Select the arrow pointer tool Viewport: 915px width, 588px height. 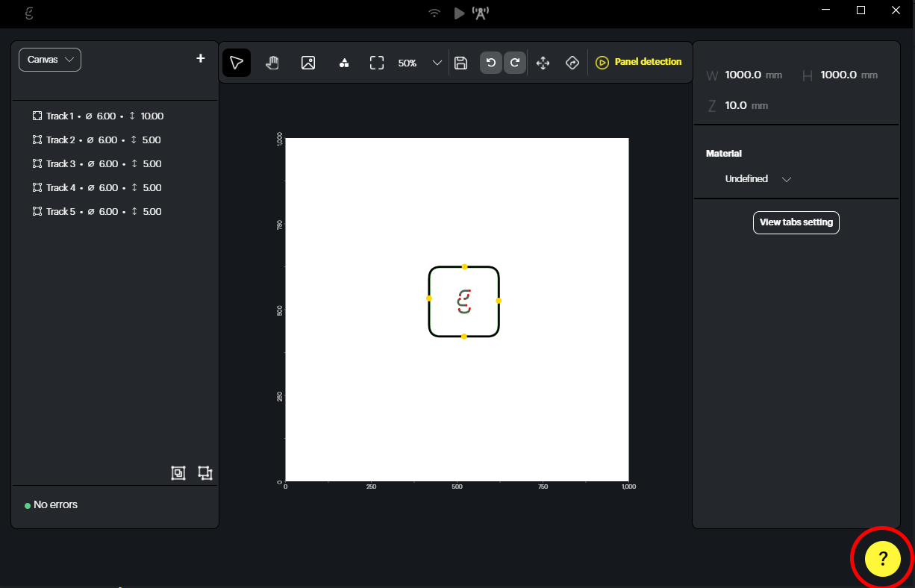tap(237, 63)
